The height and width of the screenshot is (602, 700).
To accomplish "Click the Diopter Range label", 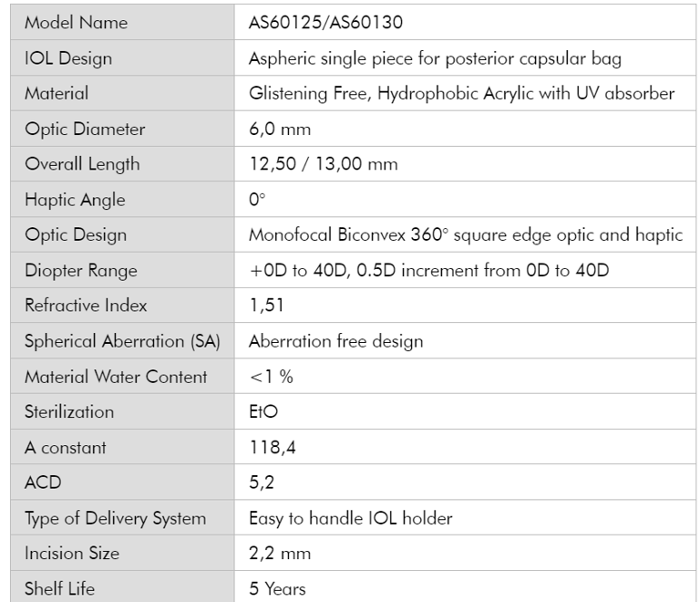I will (81, 270).
